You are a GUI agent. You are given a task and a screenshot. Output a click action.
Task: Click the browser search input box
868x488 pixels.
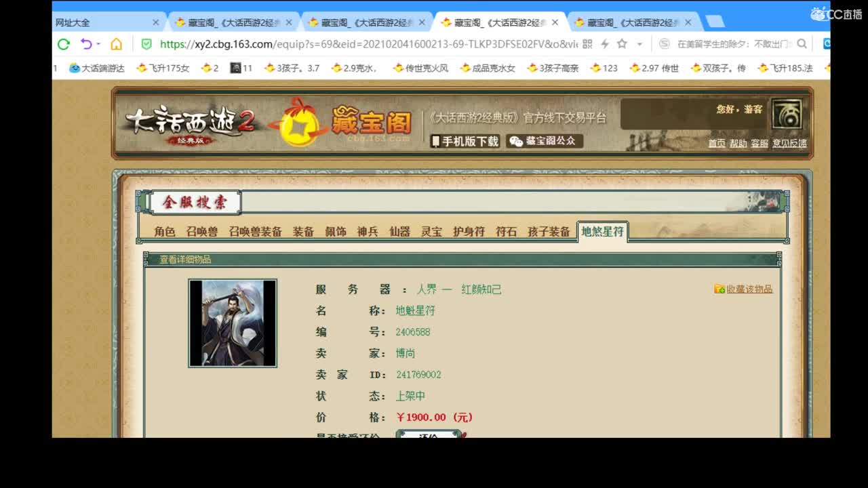(x=734, y=44)
